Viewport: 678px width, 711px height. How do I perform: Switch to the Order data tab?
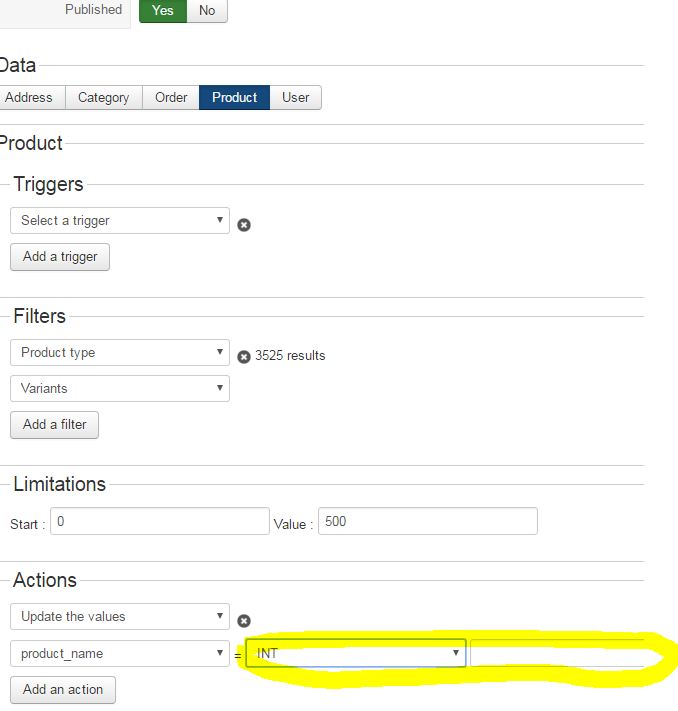[171, 97]
